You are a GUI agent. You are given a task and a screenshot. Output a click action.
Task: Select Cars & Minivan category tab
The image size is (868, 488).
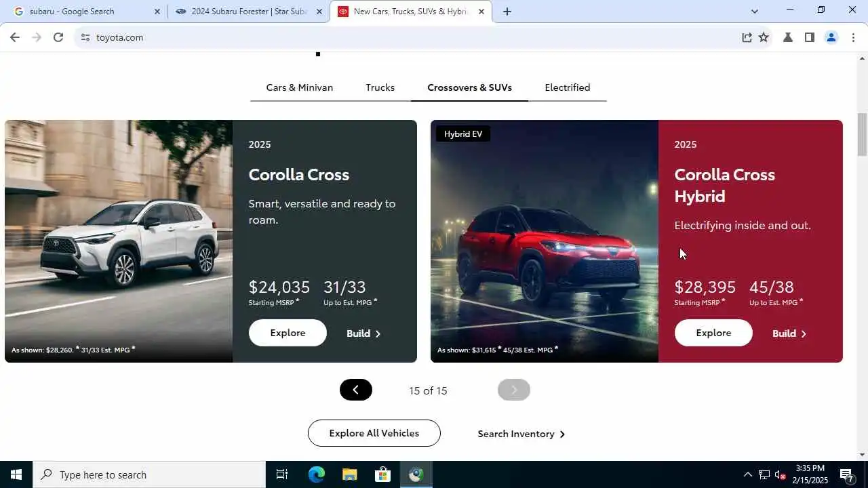(299, 87)
